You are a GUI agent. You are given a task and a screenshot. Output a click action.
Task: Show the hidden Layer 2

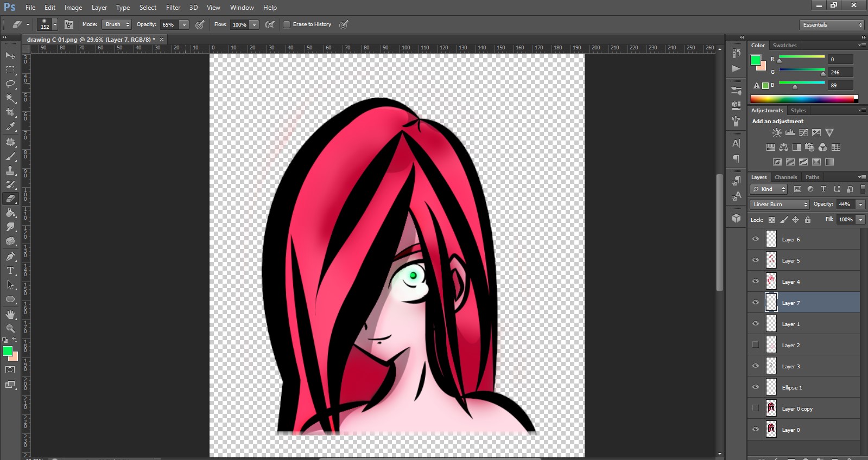pos(756,345)
